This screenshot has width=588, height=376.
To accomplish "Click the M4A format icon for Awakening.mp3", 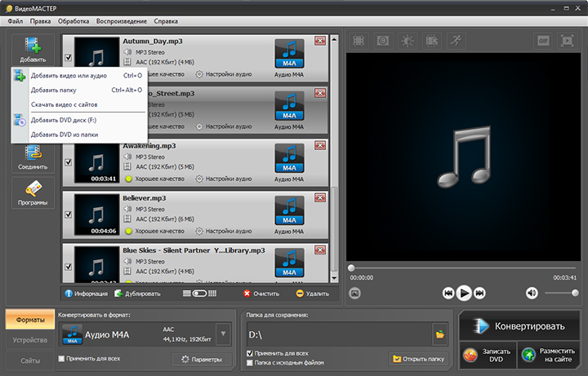I will pyautogui.click(x=289, y=158).
